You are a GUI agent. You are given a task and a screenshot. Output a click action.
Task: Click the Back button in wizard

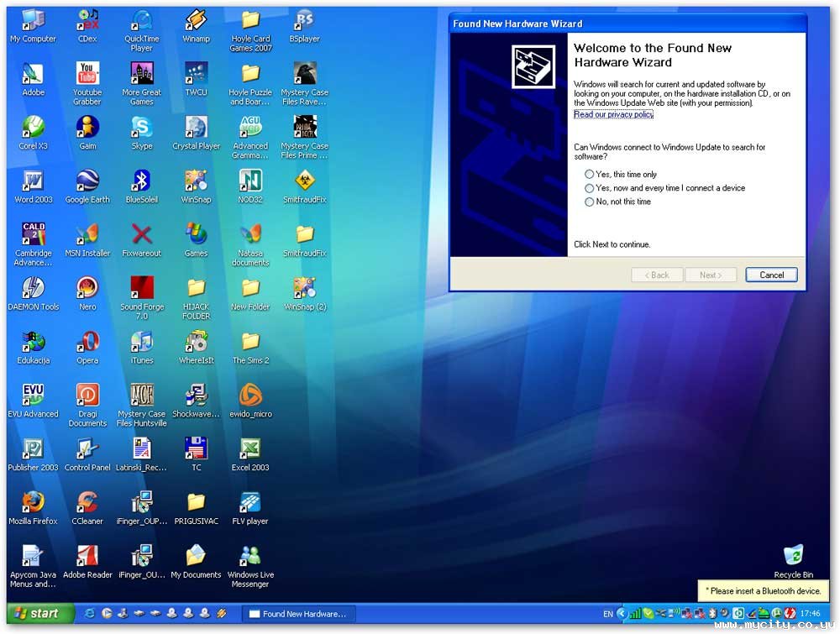657,275
